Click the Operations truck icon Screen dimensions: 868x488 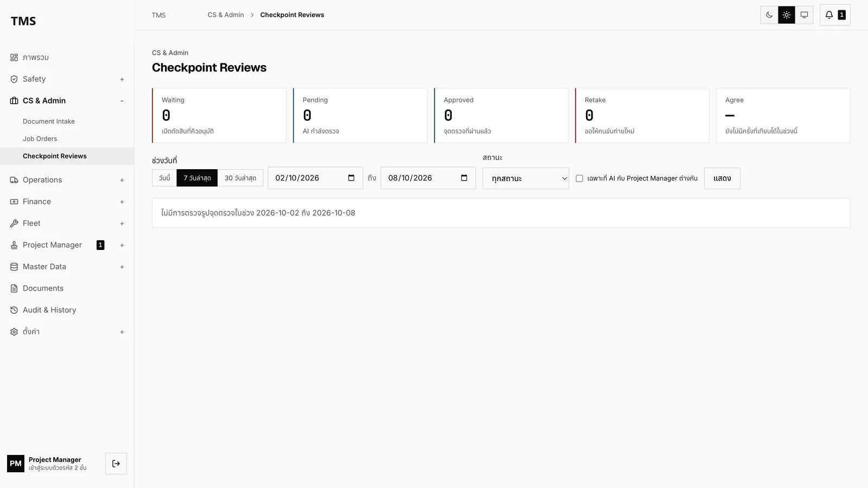(14, 180)
